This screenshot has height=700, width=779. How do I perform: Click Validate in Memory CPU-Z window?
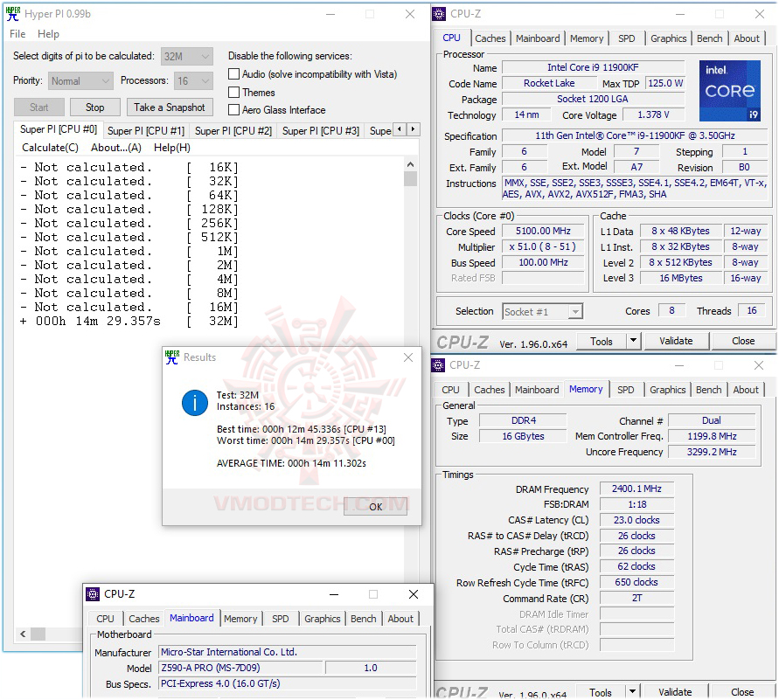tap(675, 691)
